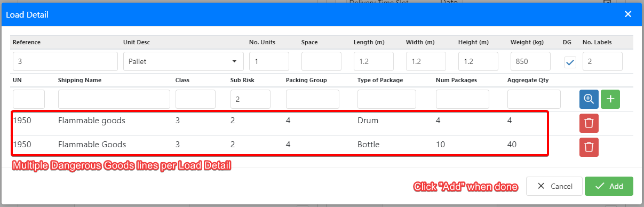Click the Shipping Name input field
Viewport: 644px width, 207px height.
[114, 99]
